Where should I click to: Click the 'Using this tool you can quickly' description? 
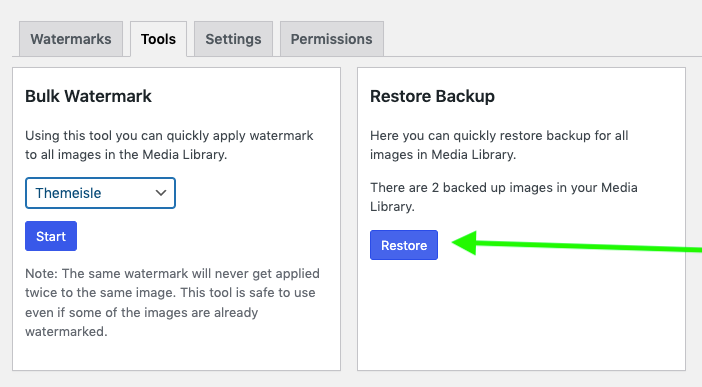[169, 145]
